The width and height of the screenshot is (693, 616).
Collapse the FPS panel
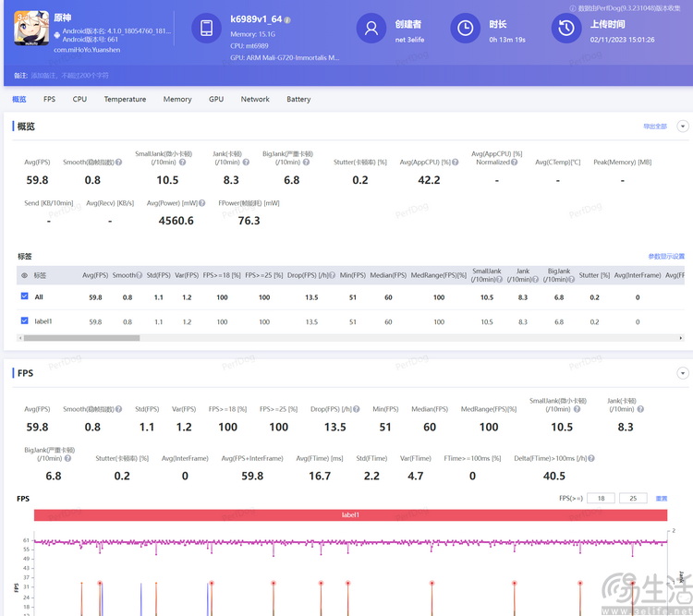683,373
